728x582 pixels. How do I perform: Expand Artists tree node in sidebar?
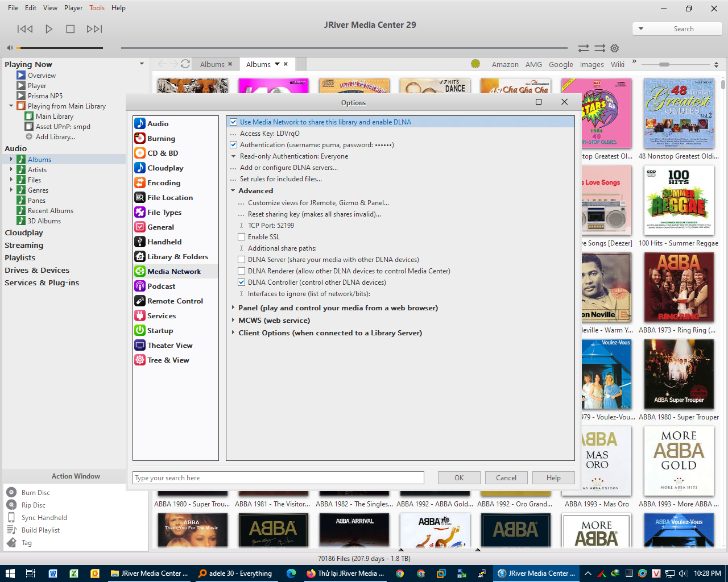(x=11, y=170)
